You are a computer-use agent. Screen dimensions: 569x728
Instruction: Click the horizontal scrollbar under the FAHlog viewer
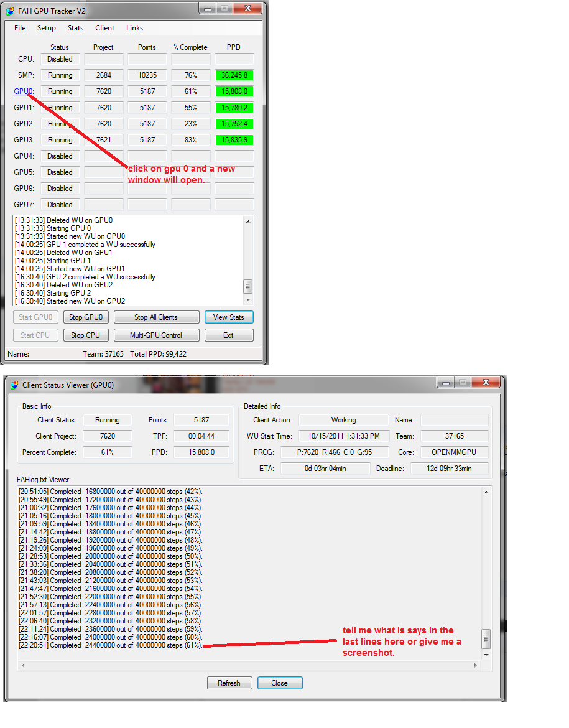[x=249, y=665]
